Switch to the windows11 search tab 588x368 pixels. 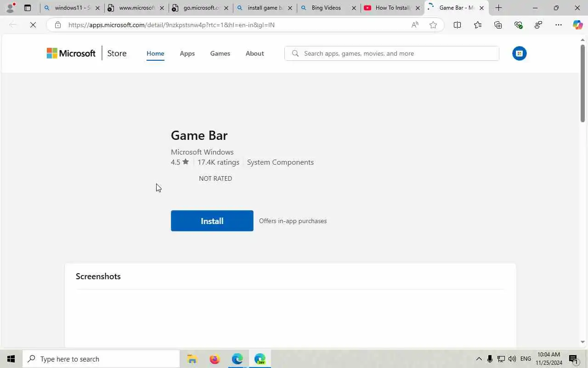72,8
